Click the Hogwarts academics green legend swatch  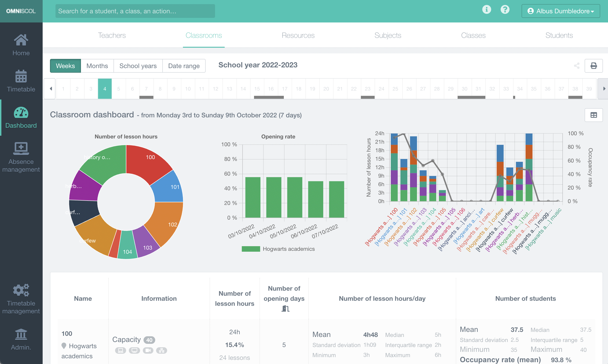coord(251,249)
